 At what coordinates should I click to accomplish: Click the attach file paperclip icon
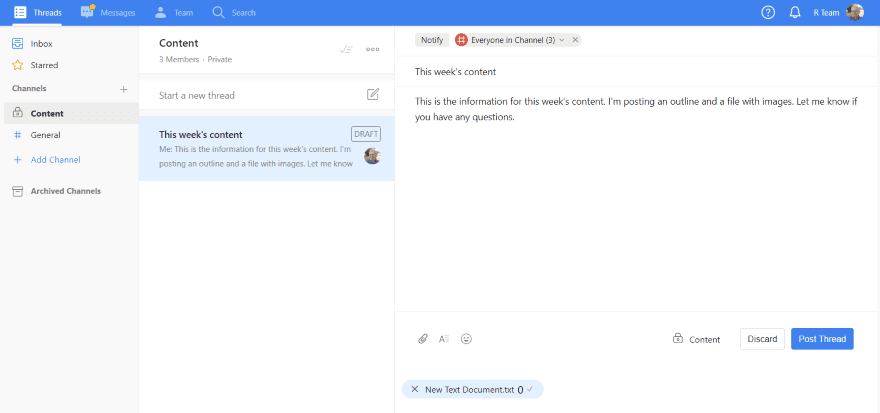click(423, 339)
